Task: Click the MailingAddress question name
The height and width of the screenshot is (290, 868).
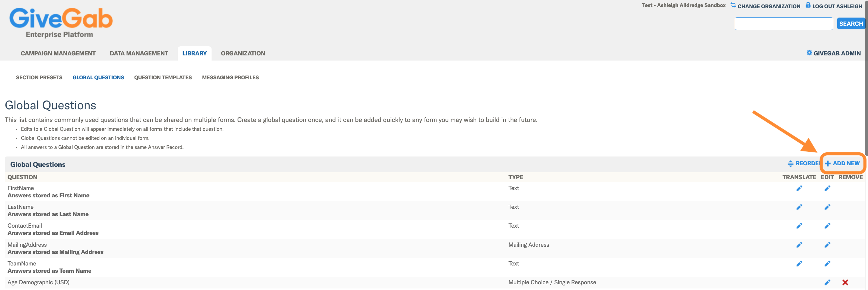Action: click(x=27, y=245)
